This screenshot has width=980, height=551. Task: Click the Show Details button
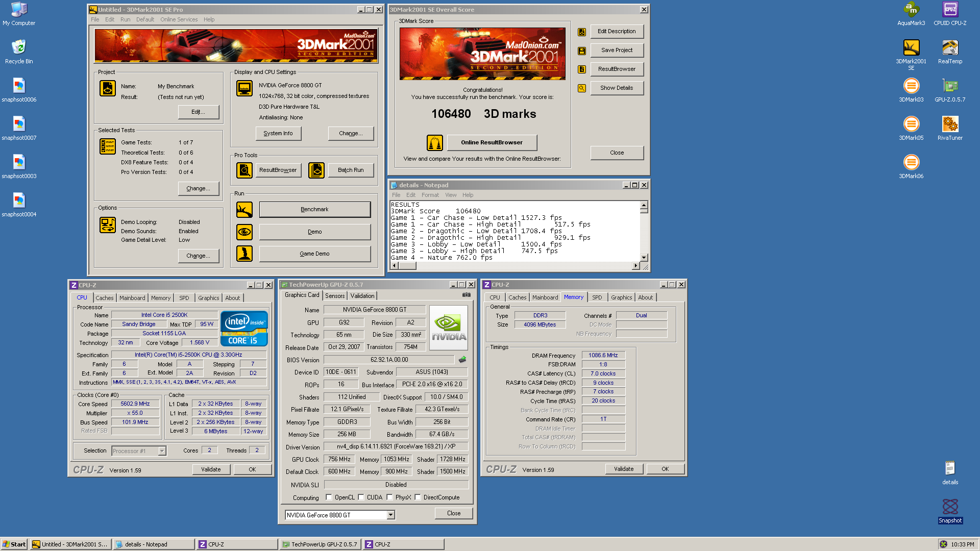(617, 88)
